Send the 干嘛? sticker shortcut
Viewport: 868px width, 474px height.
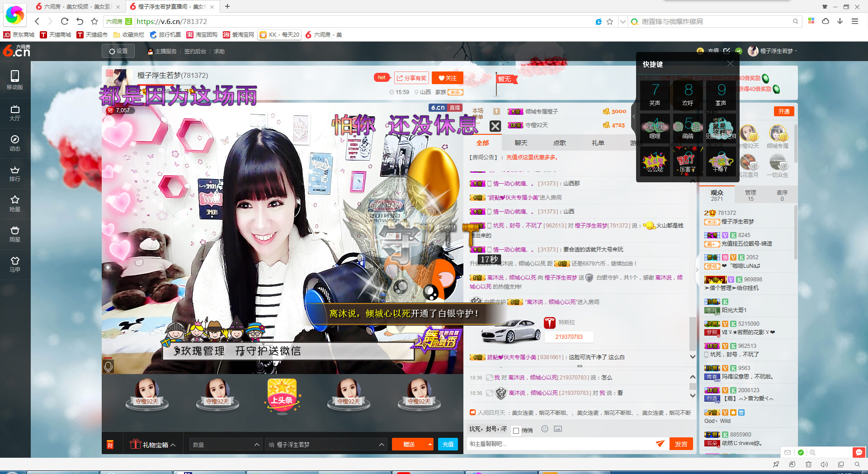tap(721, 162)
